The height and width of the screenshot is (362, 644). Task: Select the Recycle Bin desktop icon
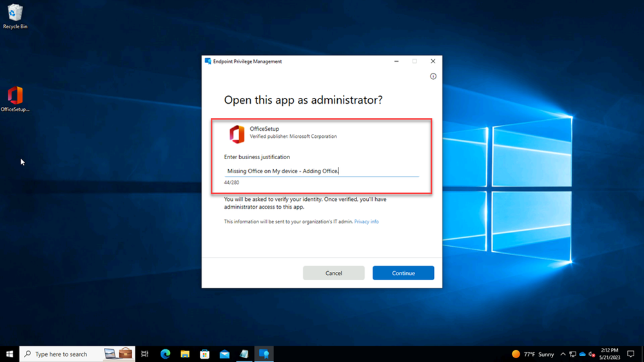click(15, 16)
